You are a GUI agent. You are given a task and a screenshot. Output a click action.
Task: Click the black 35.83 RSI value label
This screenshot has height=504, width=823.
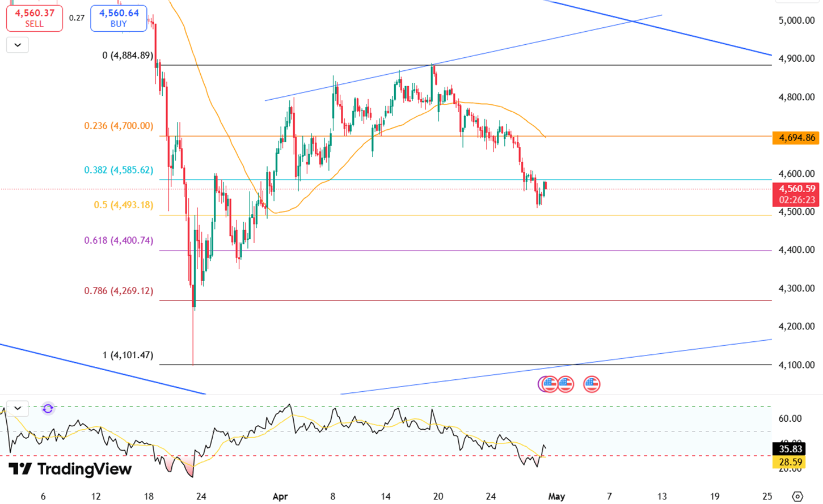tap(790, 449)
